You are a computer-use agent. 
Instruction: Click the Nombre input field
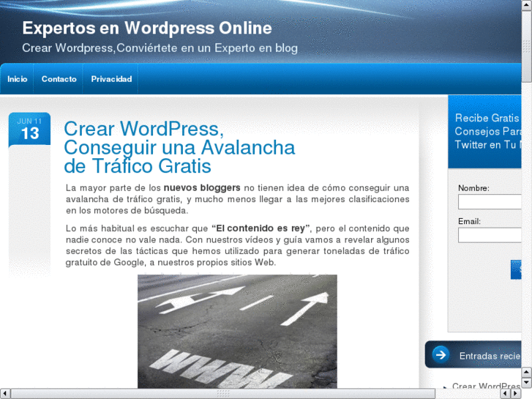click(x=490, y=202)
